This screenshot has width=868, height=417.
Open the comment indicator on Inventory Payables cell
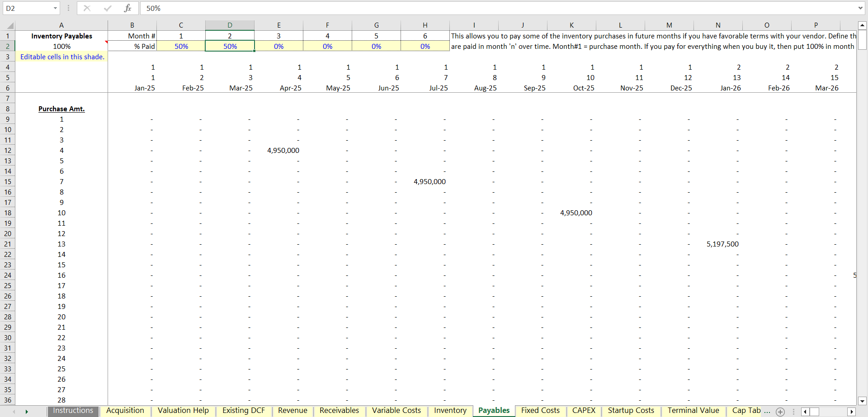106,42
